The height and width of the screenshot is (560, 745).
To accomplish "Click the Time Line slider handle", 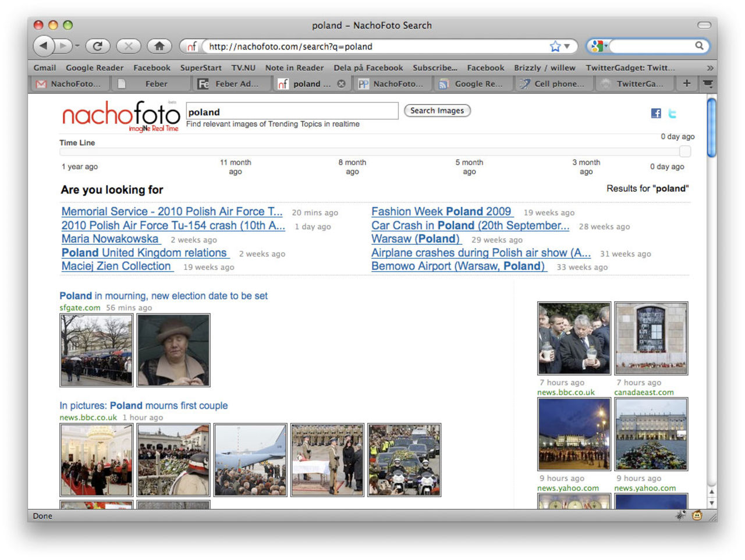I will (685, 152).
